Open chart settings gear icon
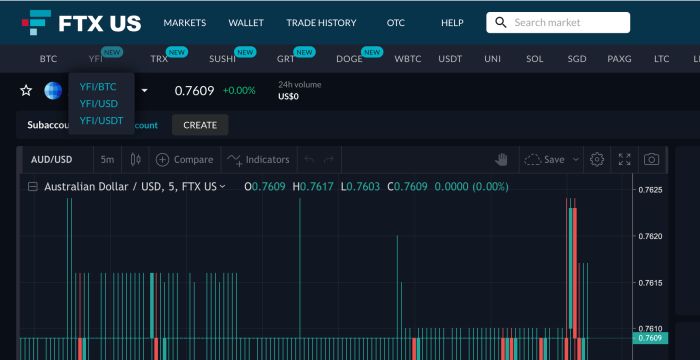 click(597, 159)
